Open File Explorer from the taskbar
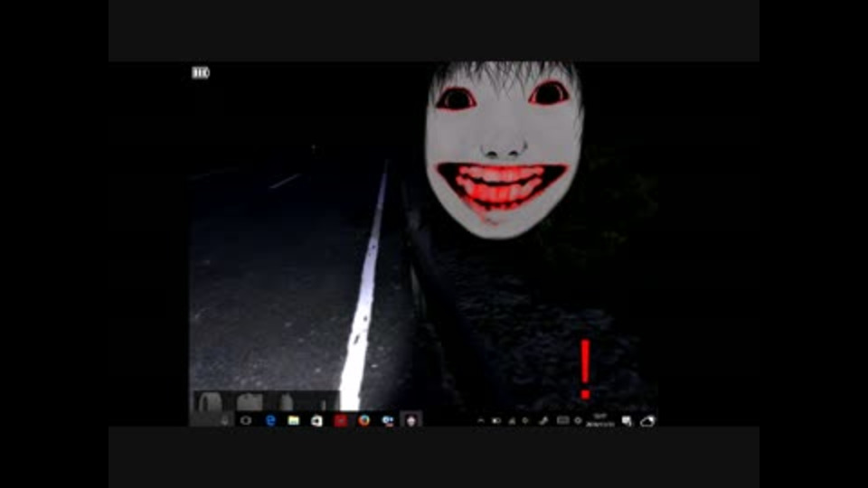868x488 pixels. tap(293, 420)
